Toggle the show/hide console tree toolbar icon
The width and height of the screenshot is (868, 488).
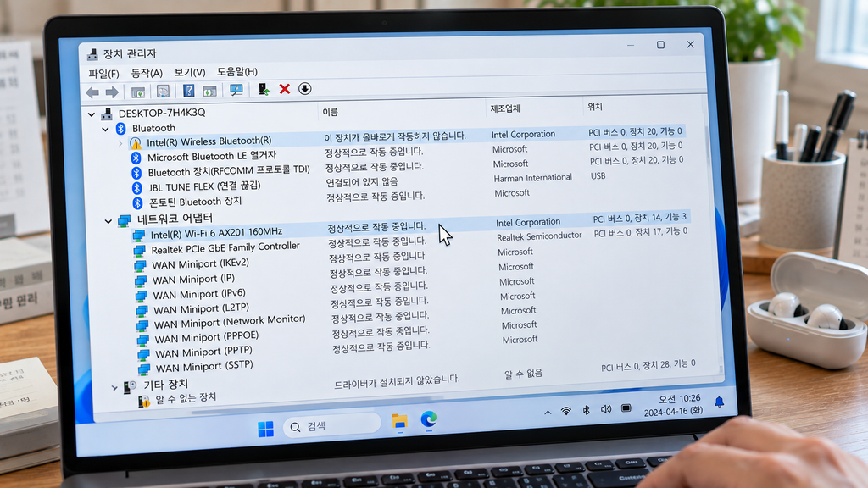click(138, 91)
